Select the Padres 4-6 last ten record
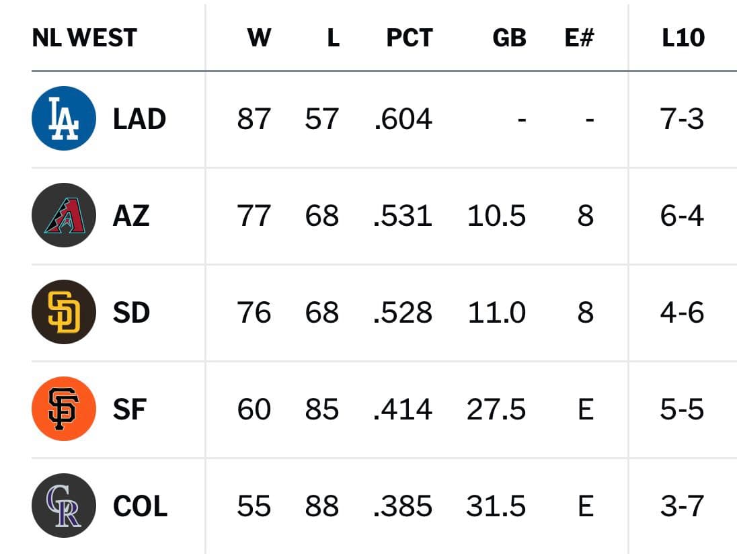Screen dimensions: 737x560 (682, 313)
